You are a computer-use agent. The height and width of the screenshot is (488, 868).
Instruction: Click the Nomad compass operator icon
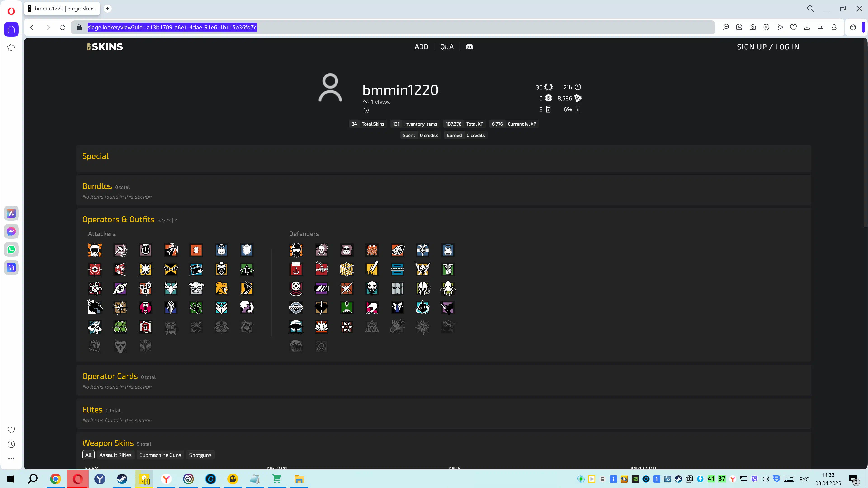point(121,307)
